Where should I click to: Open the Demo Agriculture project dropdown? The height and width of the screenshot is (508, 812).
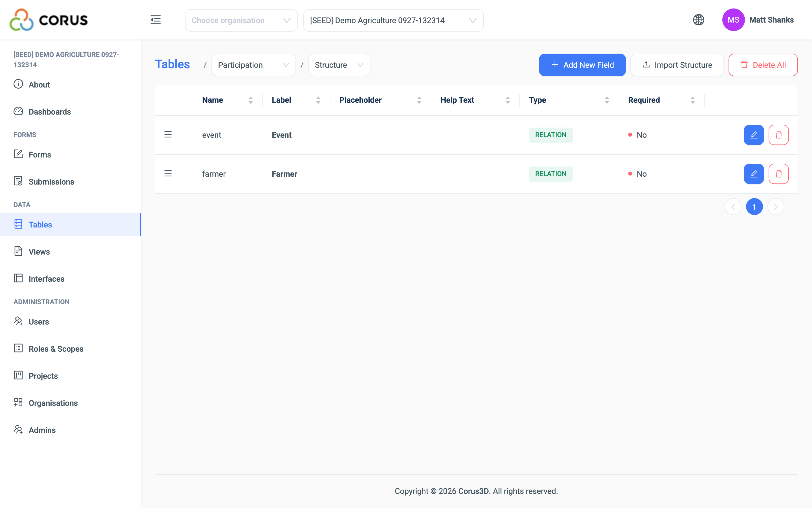tap(393, 21)
